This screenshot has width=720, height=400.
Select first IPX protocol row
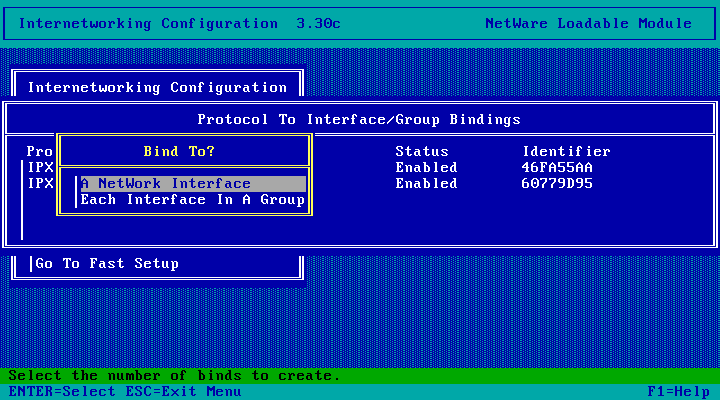pos(40,168)
